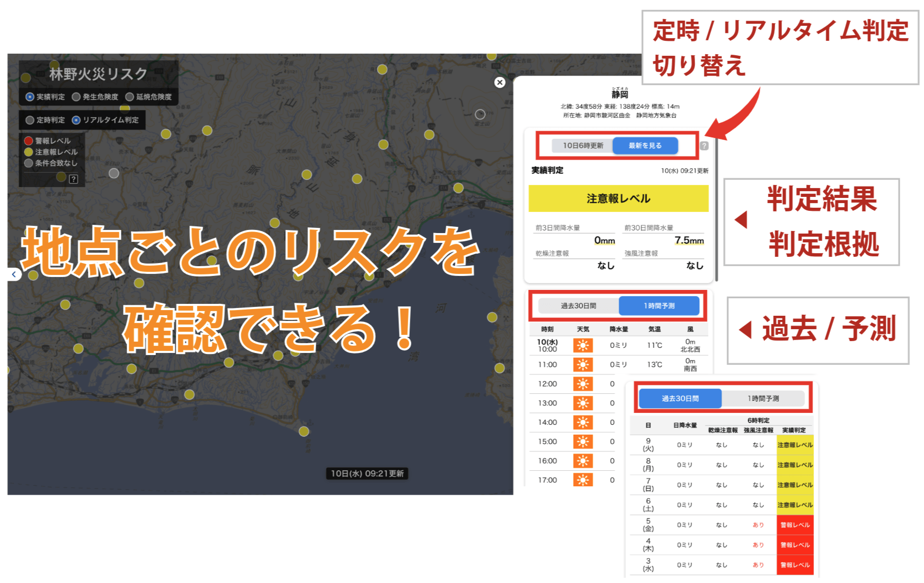This screenshot has width=924, height=583.
Task: Click the sunny weather icon for 13:00
Action: pos(582,403)
